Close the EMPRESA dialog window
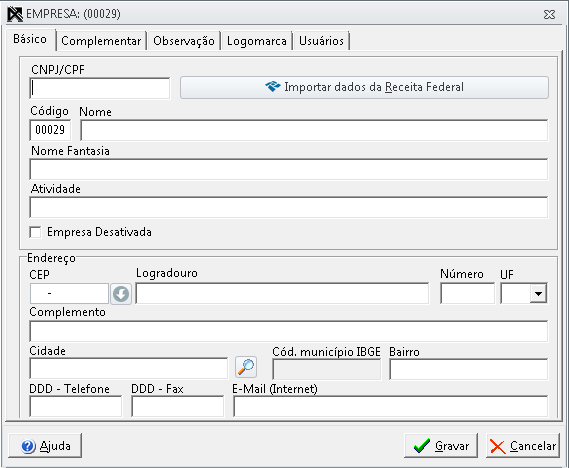 [549, 15]
